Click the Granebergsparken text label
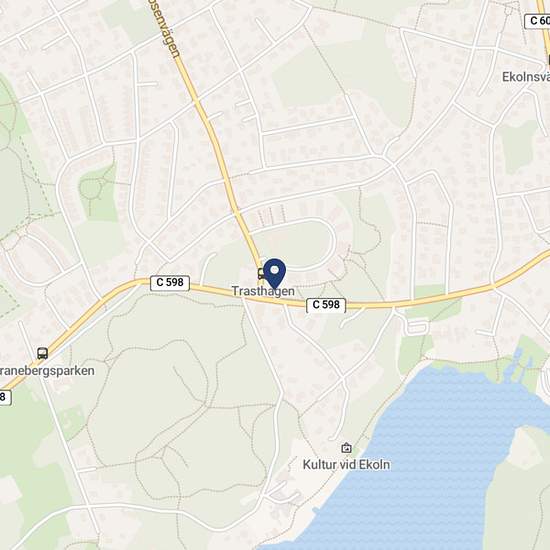550x550 pixels. pos(47,371)
